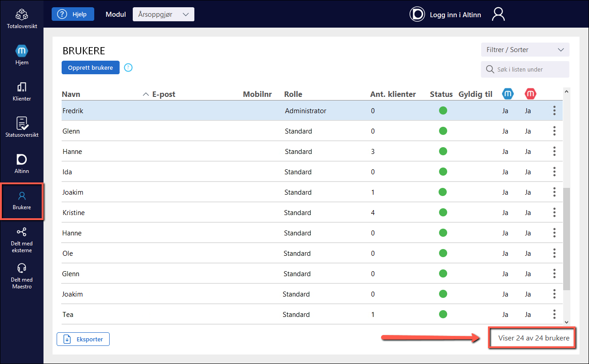Open three-dot menu for Ole row
This screenshot has height=364, width=589.
(554, 253)
